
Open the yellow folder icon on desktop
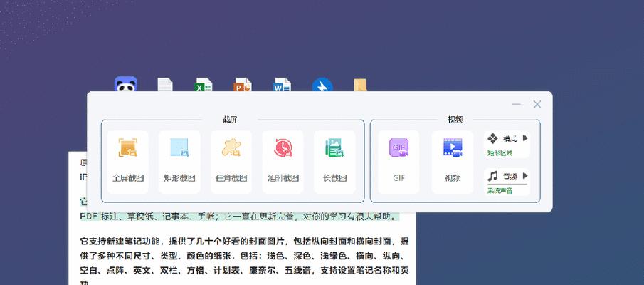point(360,85)
